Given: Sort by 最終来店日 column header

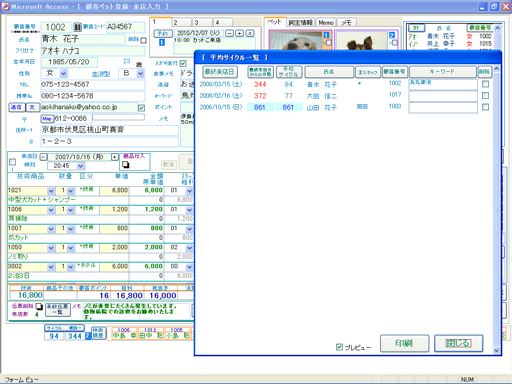Looking at the screenshot, I should click(220, 72).
